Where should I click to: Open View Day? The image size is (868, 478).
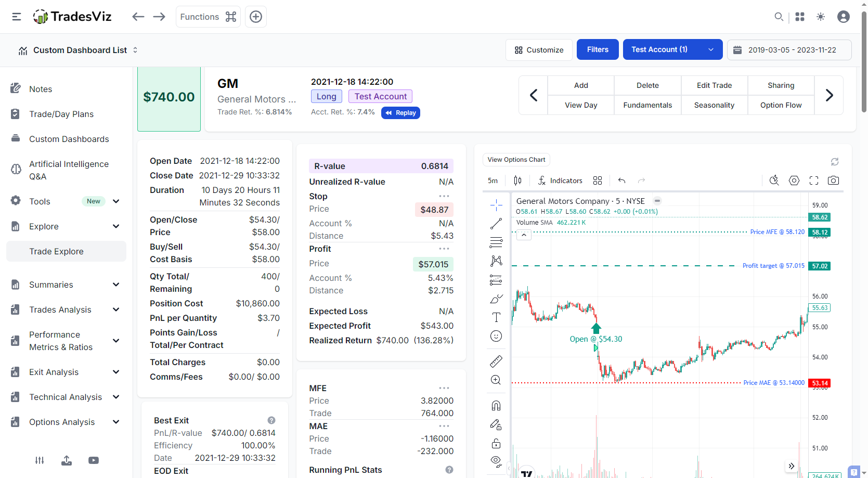pos(581,105)
